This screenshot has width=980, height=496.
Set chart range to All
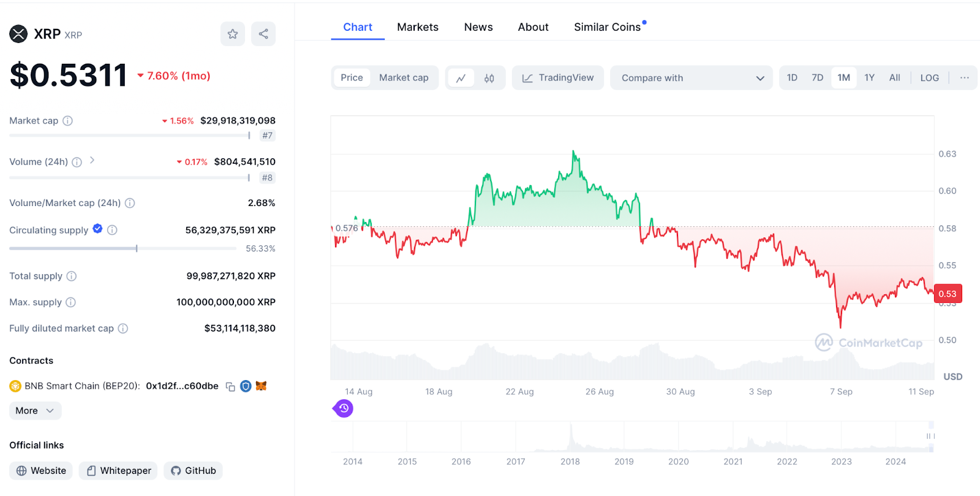pyautogui.click(x=894, y=78)
